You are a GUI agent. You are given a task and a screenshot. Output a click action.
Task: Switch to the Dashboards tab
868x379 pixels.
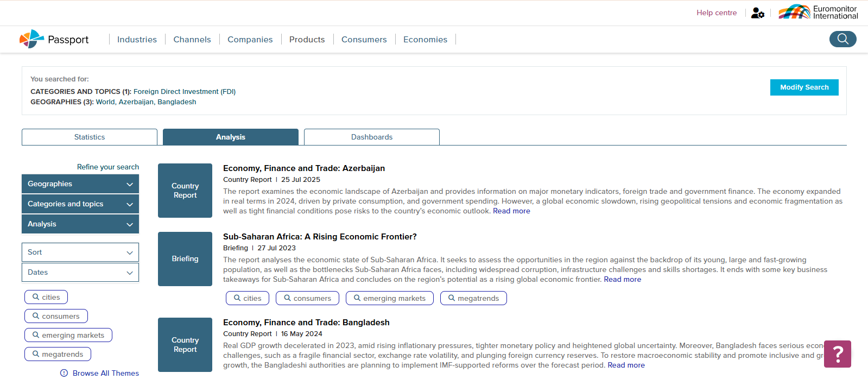pos(372,137)
